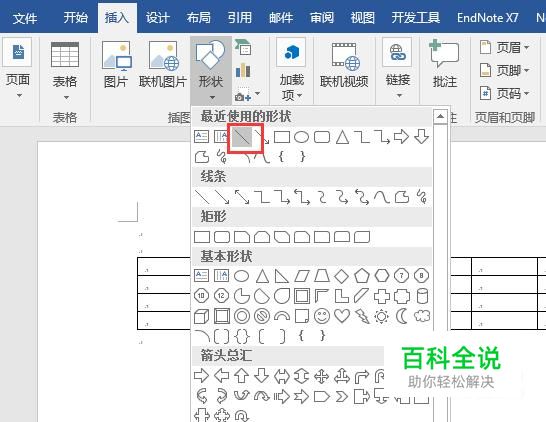This screenshot has width=546, height=422.
Task: Select the double-arrow line under 线条
Action: 242,197
